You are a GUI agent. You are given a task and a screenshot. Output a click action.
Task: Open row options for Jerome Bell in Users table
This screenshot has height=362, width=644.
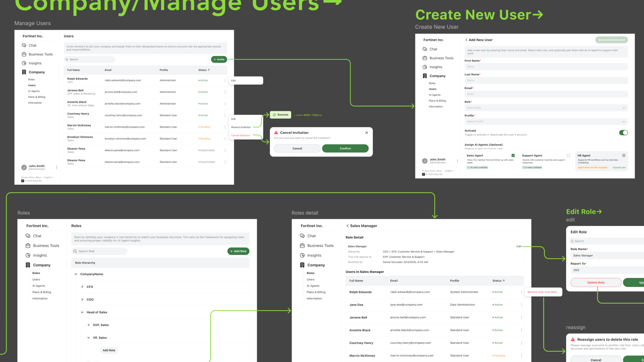coord(225,92)
